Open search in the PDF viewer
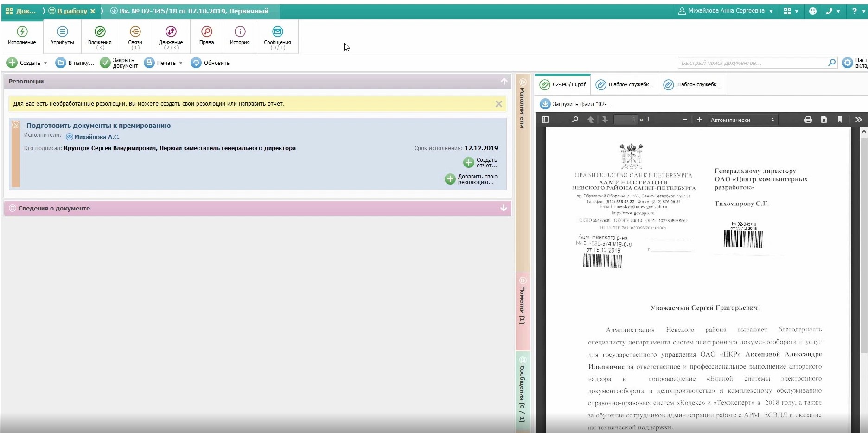This screenshot has height=433, width=868. point(575,120)
